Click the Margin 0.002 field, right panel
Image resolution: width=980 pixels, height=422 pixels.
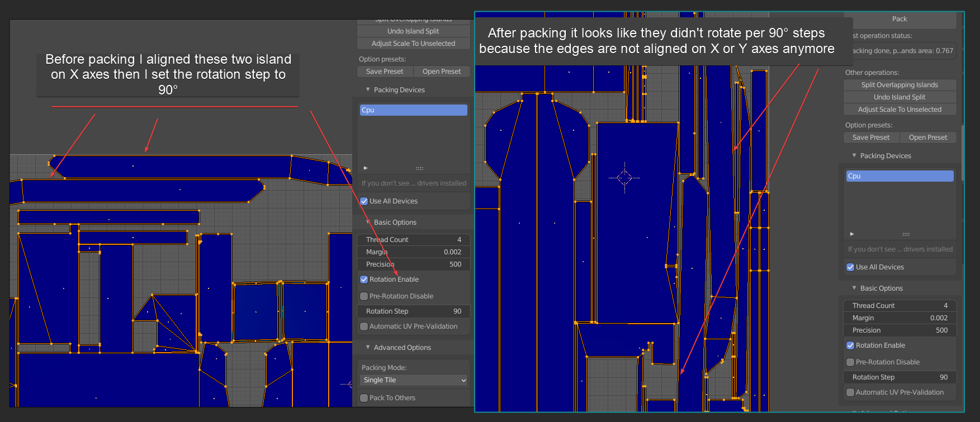(899, 318)
